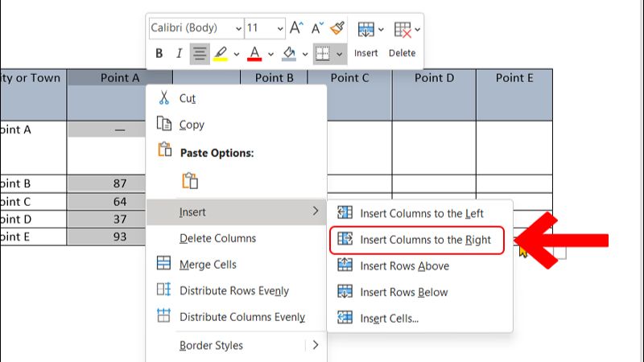Image resolution: width=644 pixels, height=362 pixels.
Task: Toggle Center alignment button
Action: point(200,54)
